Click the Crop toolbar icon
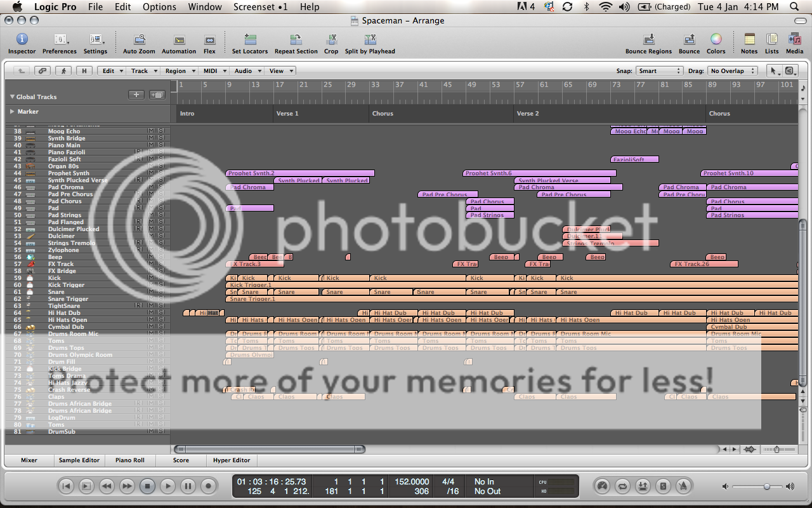812x508 pixels. point(331,40)
